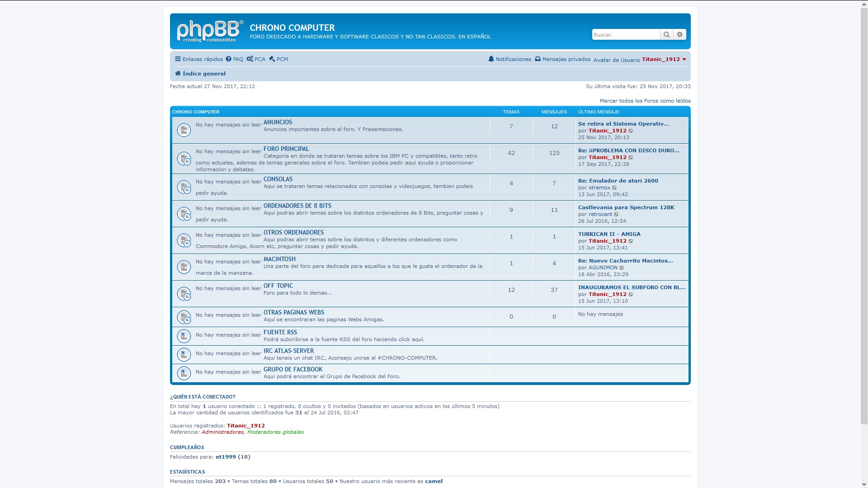Go to latest MACINTOSH post icon

[x=622, y=268]
